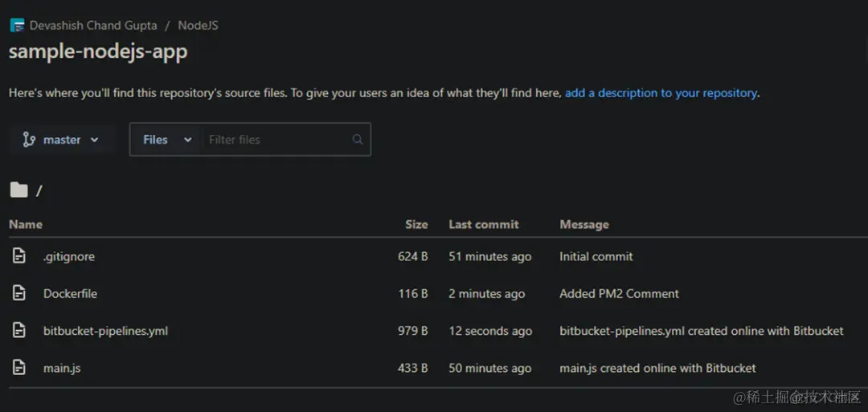Click the file icon beside Dockerfile
Screen dimensions: 868x412
coord(19,293)
